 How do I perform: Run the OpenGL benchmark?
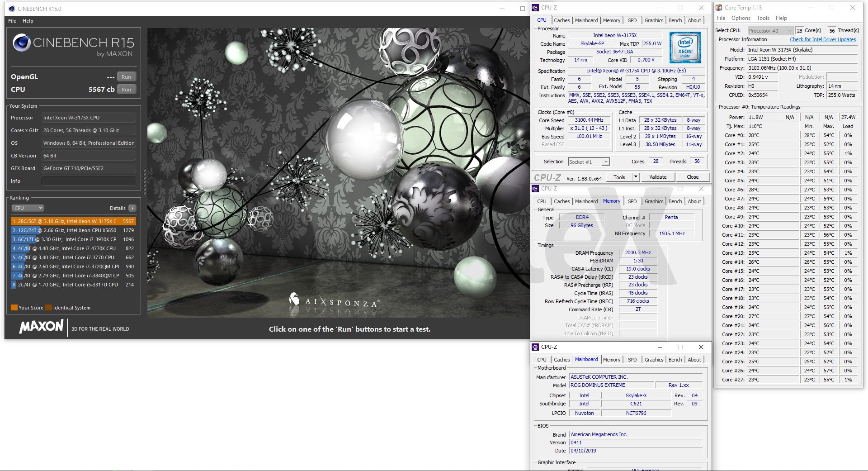[x=127, y=77]
